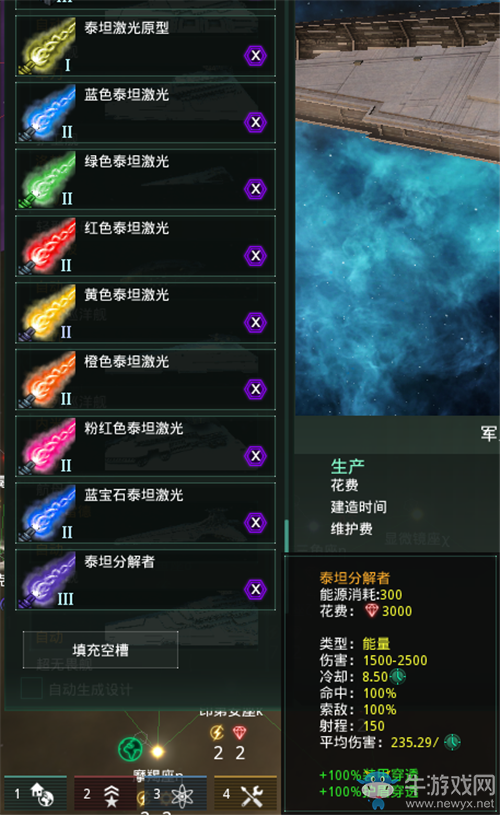
Task: Select the yellow 泰坦激光原型 weapon icon
Action: (x=47, y=46)
